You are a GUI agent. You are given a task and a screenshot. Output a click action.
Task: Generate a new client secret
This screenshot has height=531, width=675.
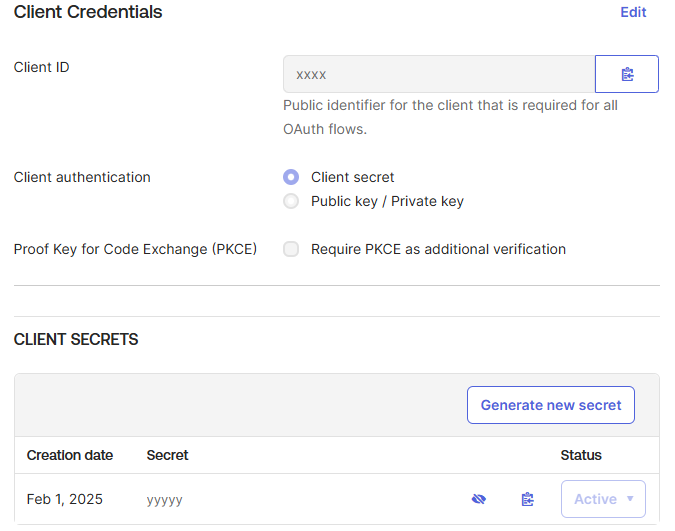coord(551,405)
